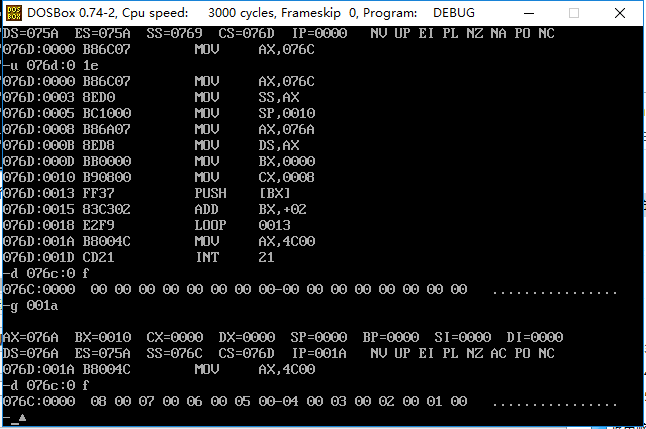The width and height of the screenshot is (646, 429).
Task: Select the 'MOV BX,0000' instruction
Action: pos(255,161)
